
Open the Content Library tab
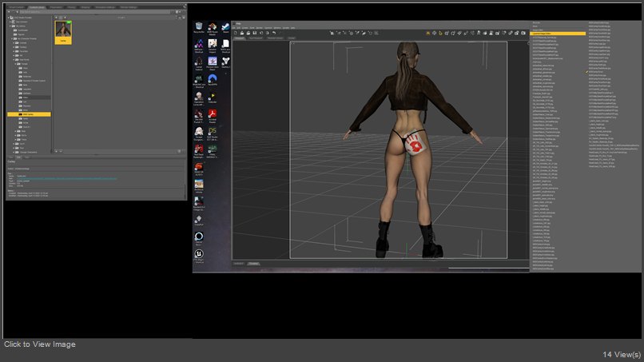(37, 7)
